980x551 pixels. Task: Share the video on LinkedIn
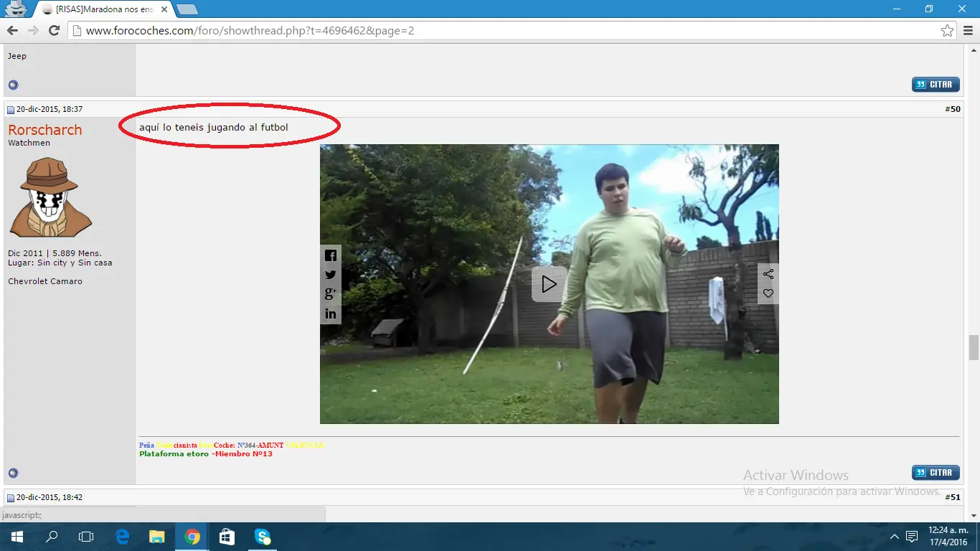point(331,314)
